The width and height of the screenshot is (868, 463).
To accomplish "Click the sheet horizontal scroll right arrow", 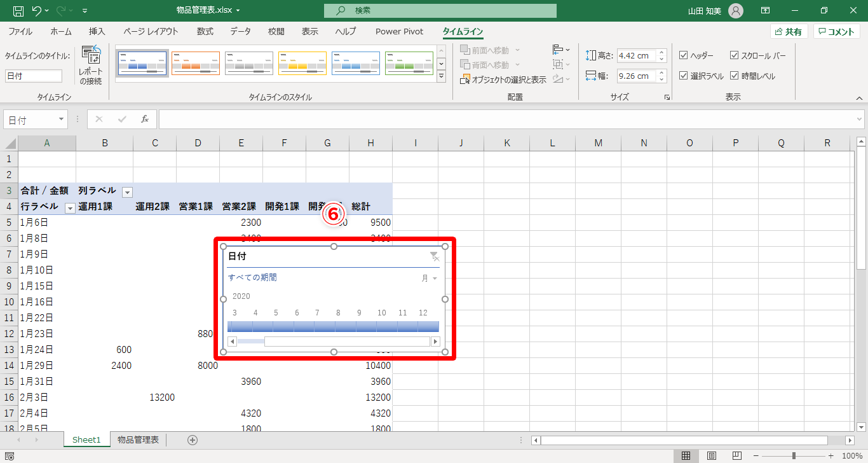I will tap(850, 440).
